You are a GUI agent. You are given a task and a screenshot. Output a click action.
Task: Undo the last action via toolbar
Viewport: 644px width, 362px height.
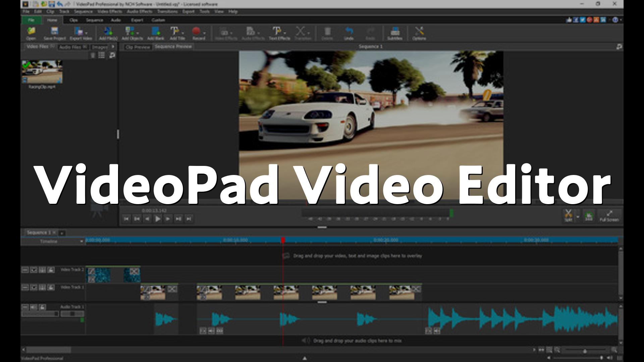[349, 33]
